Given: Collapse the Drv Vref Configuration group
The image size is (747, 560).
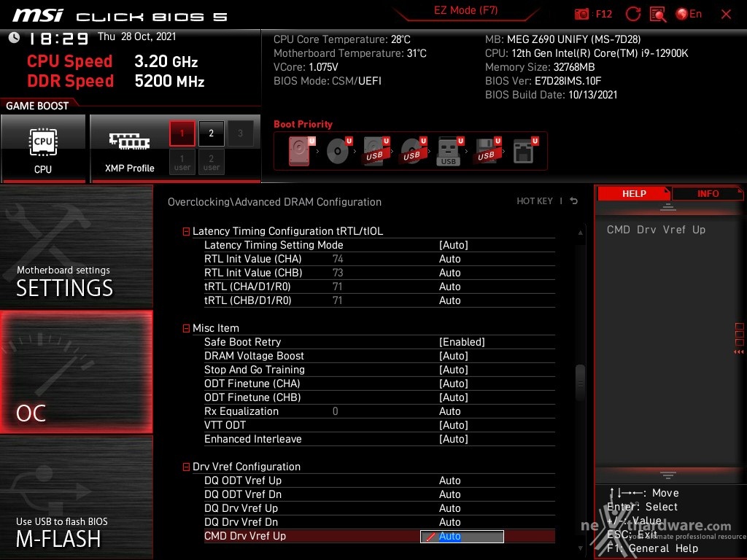Looking at the screenshot, I should coord(186,467).
